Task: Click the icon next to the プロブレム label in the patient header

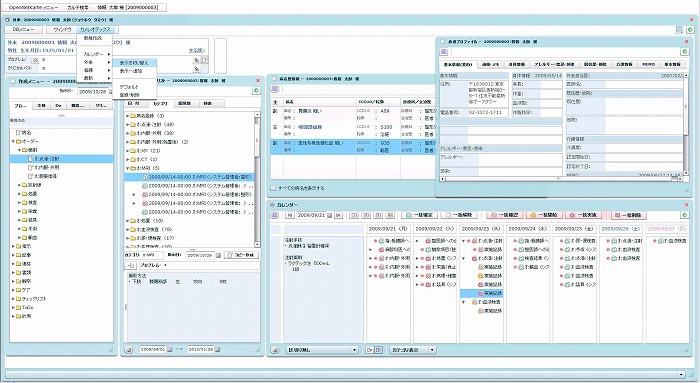Action: click(35, 60)
